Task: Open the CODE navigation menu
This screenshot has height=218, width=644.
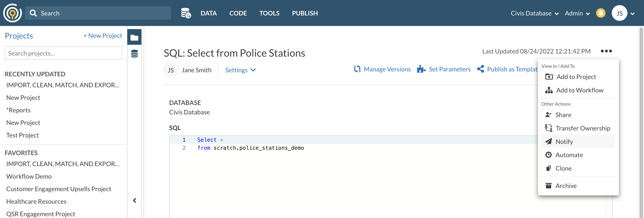Action: [x=238, y=13]
